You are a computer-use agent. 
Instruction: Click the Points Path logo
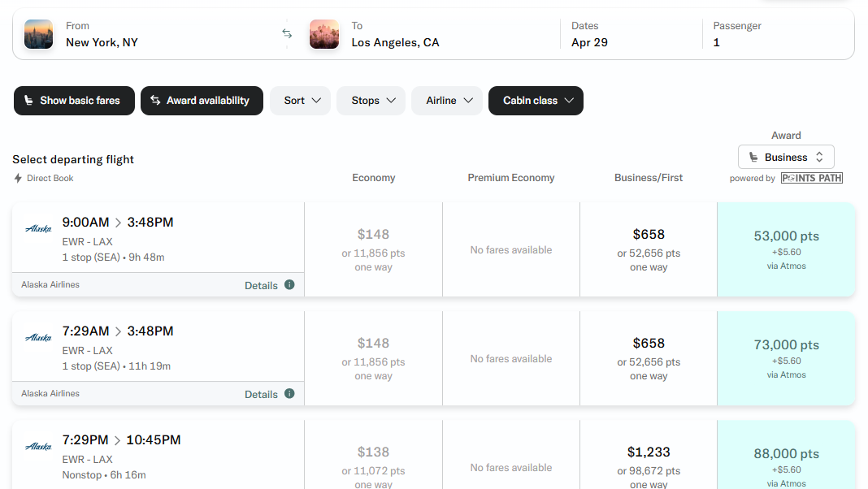tap(811, 177)
